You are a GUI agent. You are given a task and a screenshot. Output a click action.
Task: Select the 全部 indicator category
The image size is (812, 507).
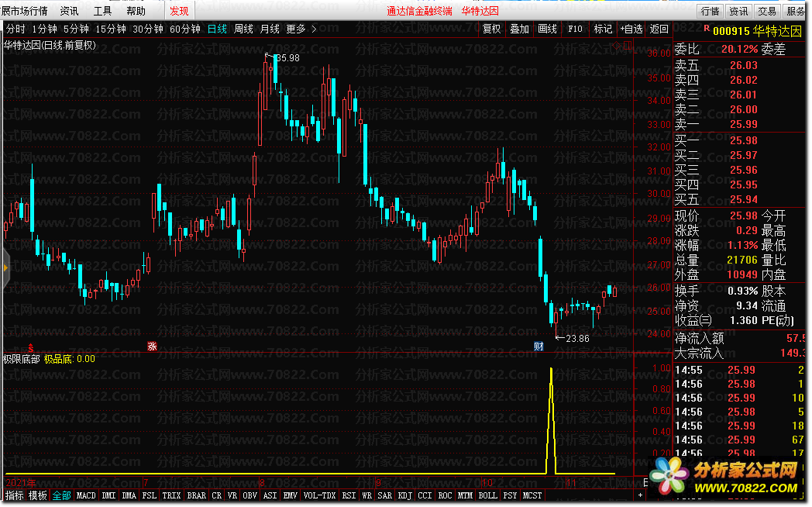point(62,495)
